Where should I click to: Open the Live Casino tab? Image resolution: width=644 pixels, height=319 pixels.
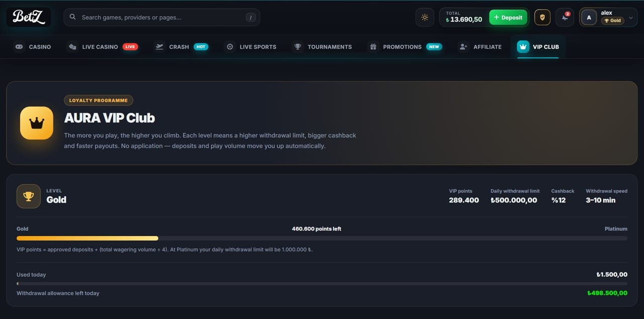point(103,47)
